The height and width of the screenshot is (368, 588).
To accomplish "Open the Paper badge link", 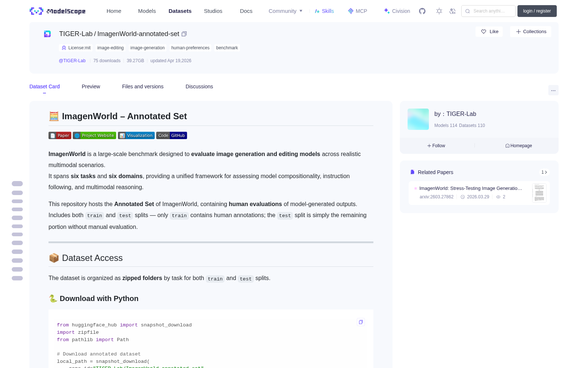I will (x=60, y=135).
